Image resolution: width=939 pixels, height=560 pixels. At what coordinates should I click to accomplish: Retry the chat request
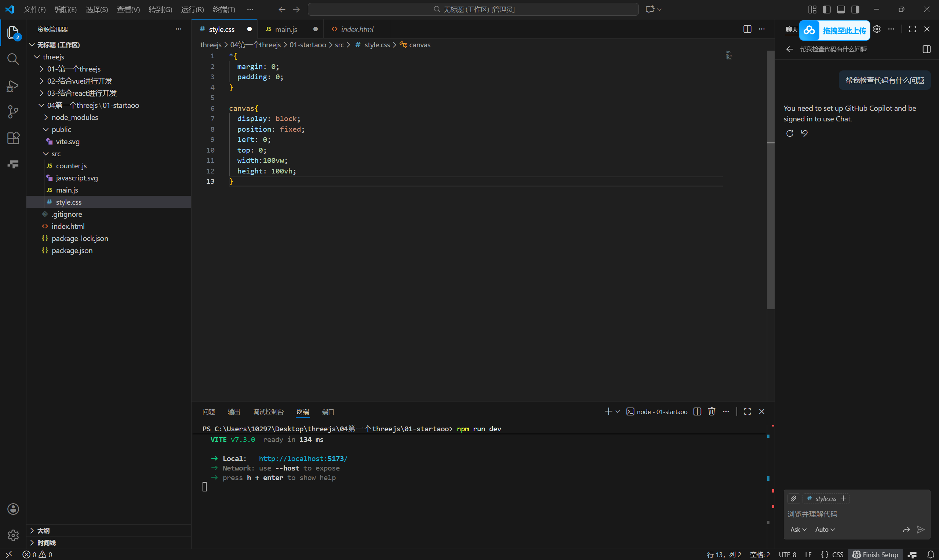click(790, 133)
